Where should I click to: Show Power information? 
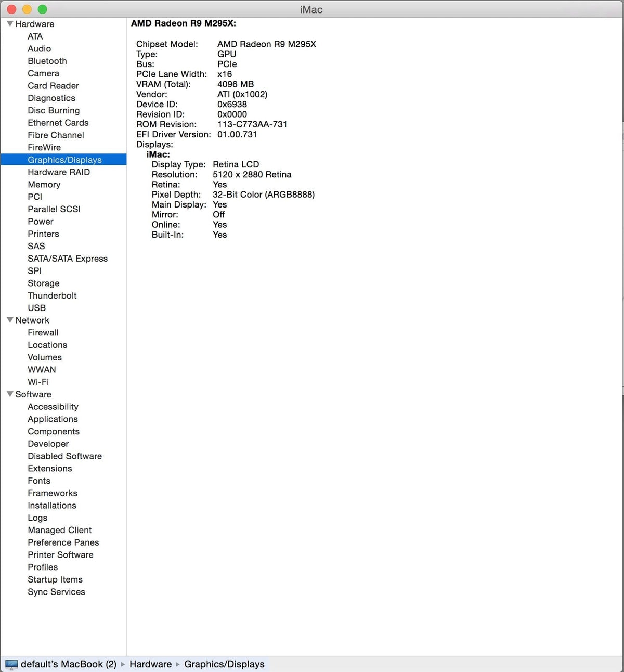[41, 222]
